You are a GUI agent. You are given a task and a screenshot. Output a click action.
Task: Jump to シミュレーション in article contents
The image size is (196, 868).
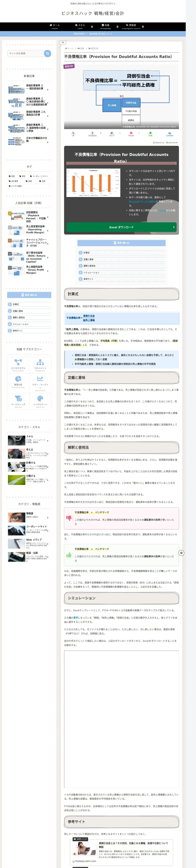point(91,273)
